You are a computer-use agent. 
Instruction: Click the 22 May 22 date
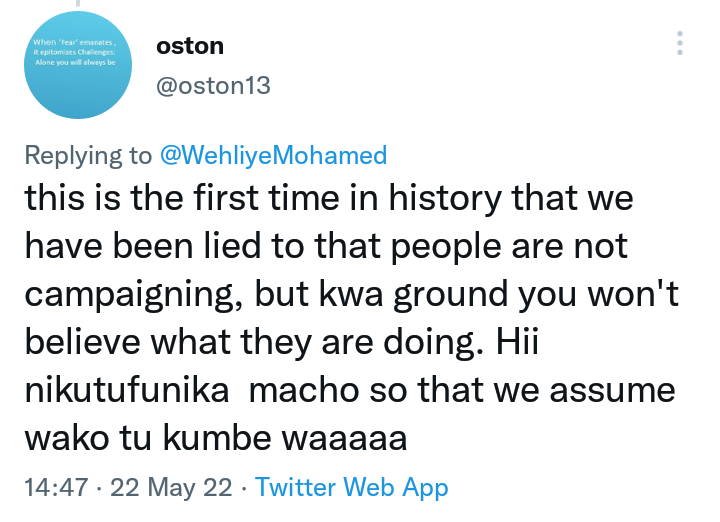tap(171, 487)
